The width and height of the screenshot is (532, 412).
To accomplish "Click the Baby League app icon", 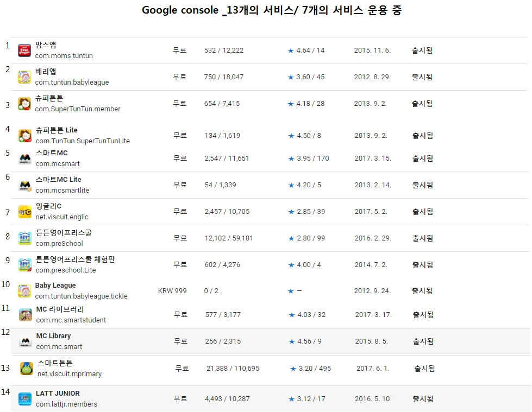I will coord(24,291).
